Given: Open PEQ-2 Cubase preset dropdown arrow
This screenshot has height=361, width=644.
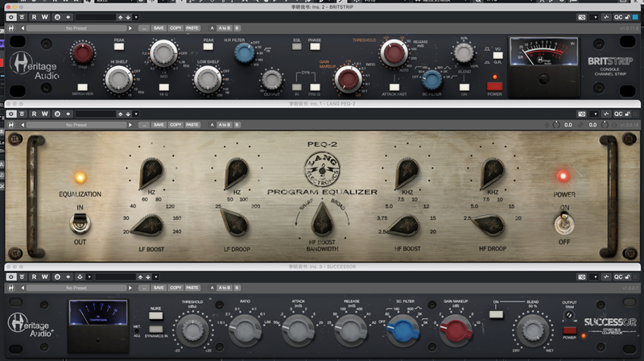Looking at the screenshot, I should [136, 114].
